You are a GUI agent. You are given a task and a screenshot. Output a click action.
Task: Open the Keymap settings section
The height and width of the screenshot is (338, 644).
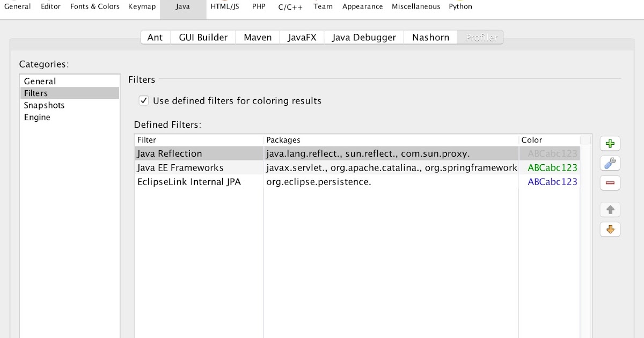click(142, 6)
